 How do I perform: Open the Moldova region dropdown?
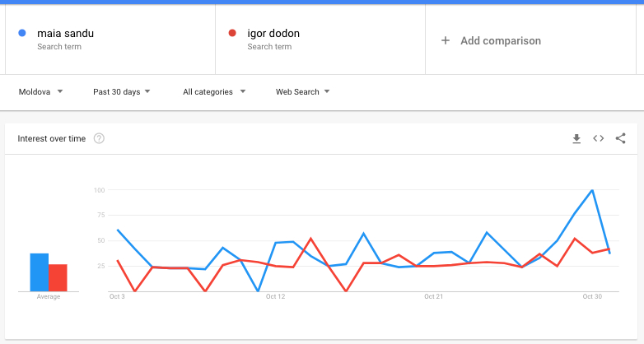point(40,91)
